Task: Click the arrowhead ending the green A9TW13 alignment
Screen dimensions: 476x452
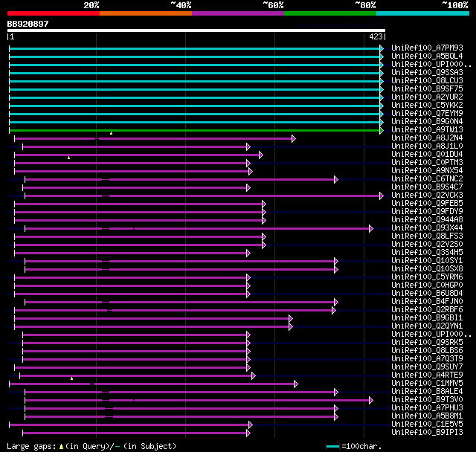Action: tap(382, 130)
